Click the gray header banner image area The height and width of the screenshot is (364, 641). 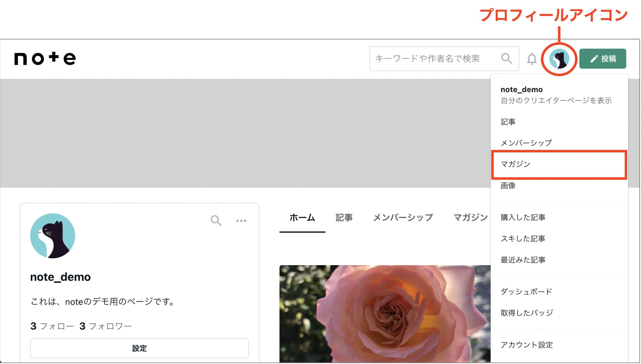(x=245, y=134)
